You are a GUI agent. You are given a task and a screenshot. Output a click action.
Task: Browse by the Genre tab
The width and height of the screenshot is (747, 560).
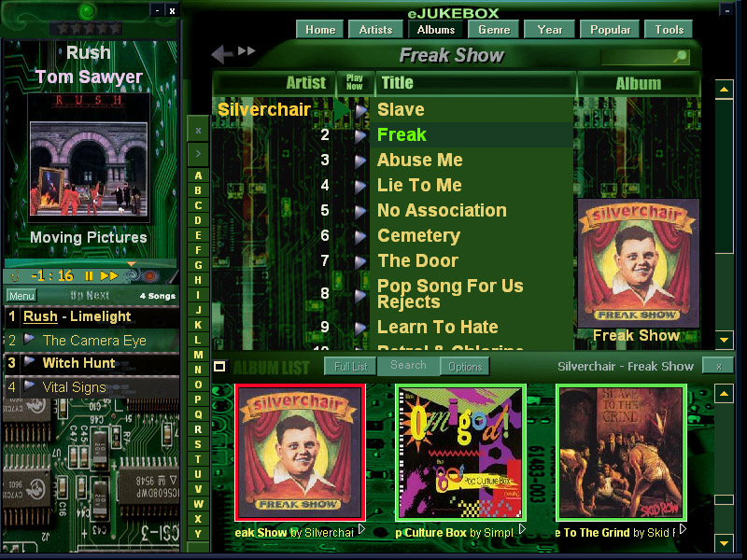(x=494, y=30)
